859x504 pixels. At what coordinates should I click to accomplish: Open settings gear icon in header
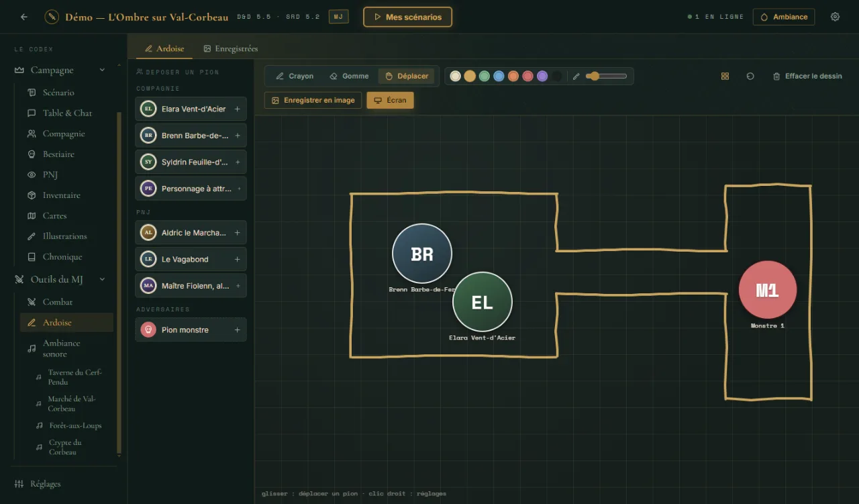coord(835,17)
